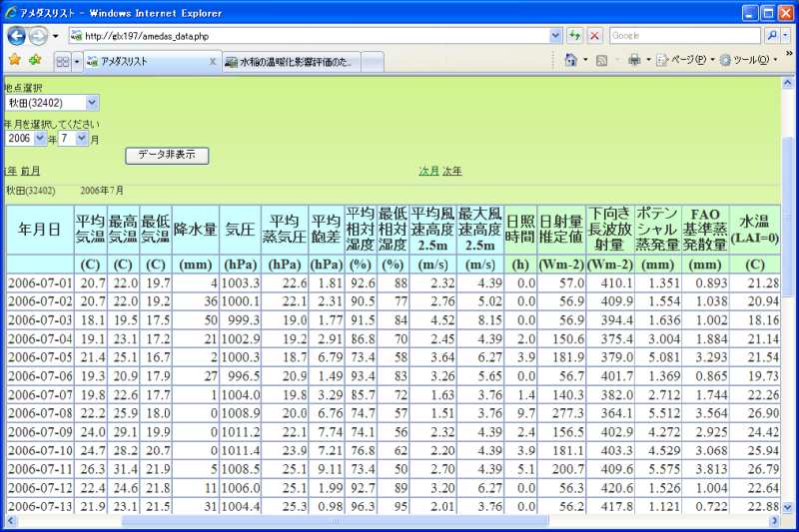Click solar radiation value 277.3
This screenshot has width=799, height=532.
click(x=561, y=413)
